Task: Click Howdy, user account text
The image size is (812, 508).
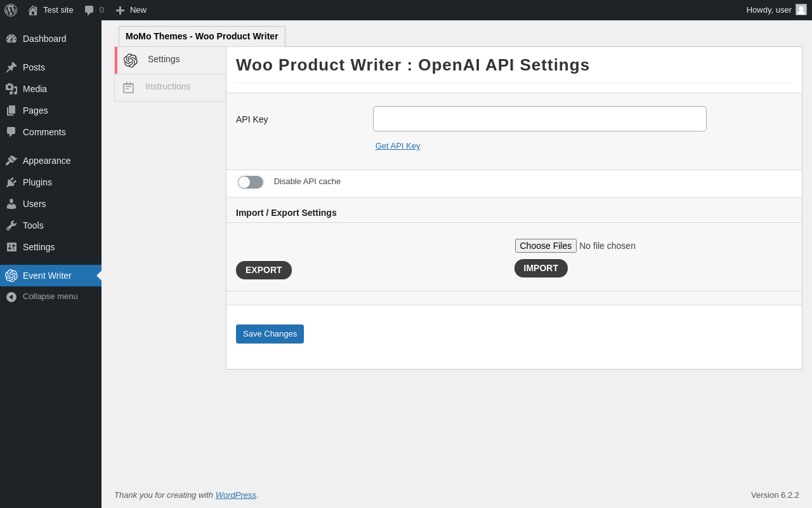Action: click(x=769, y=10)
